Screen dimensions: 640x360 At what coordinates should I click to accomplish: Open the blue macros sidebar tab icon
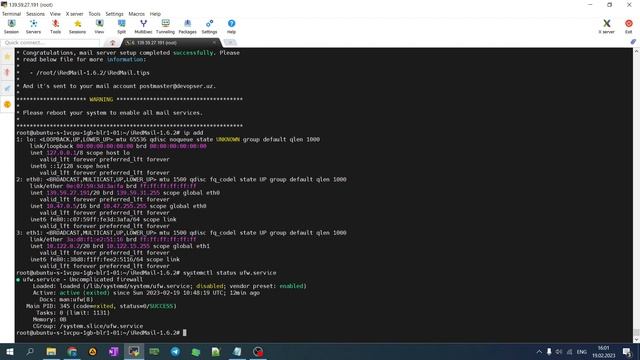click(7, 89)
